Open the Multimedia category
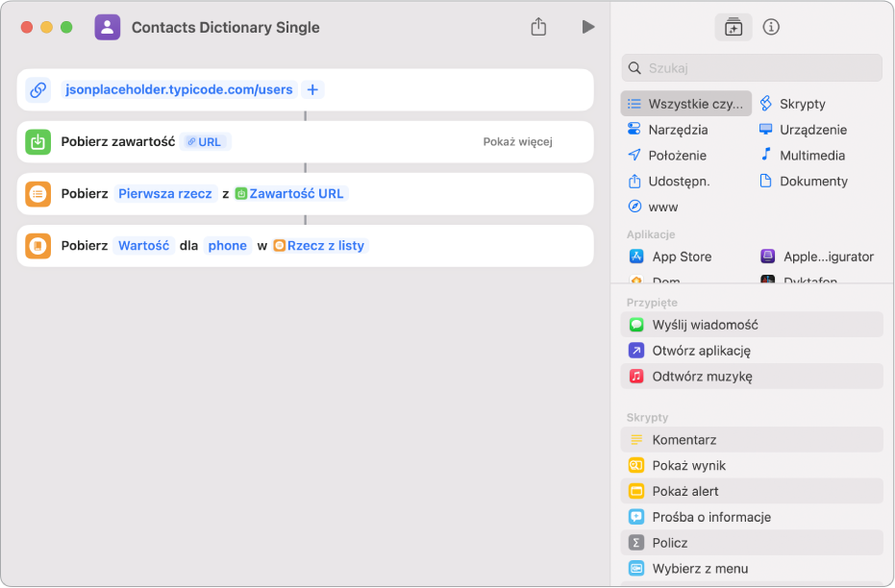 811,156
